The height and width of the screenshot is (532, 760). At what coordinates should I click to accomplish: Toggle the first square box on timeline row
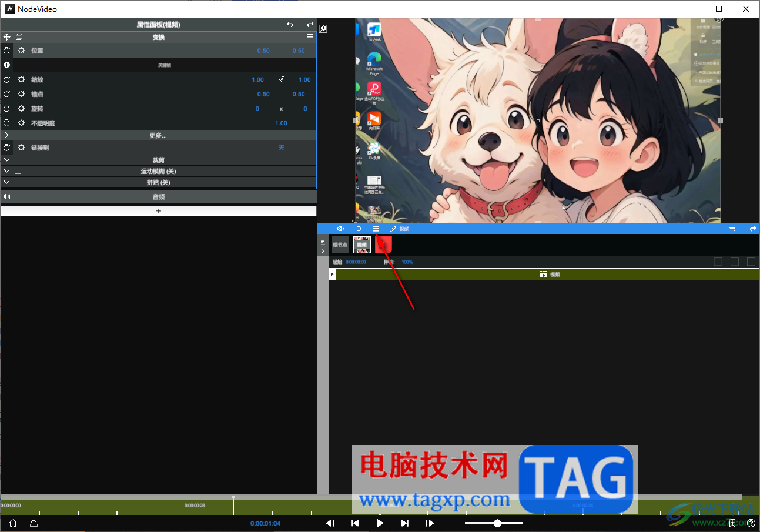(x=718, y=262)
